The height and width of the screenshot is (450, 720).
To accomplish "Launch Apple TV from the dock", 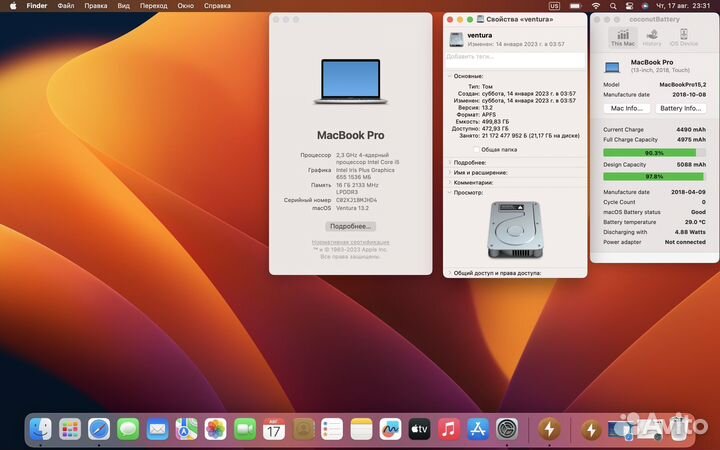I will (x=420, y=429).
